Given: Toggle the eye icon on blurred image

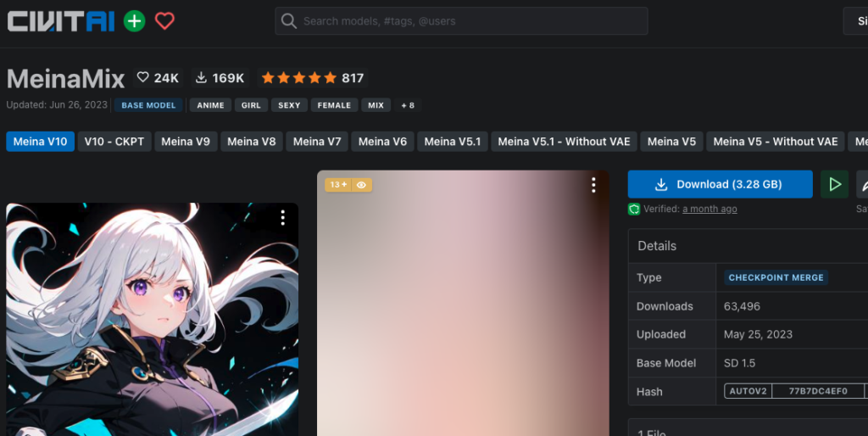Looking at the screenshot, I should (361, 185).
